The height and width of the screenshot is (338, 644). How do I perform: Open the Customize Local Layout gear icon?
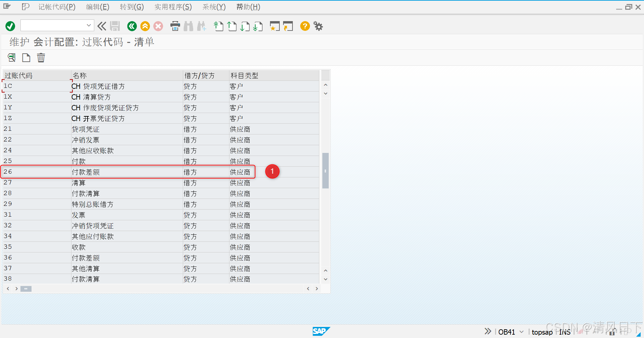pos(318,26)
